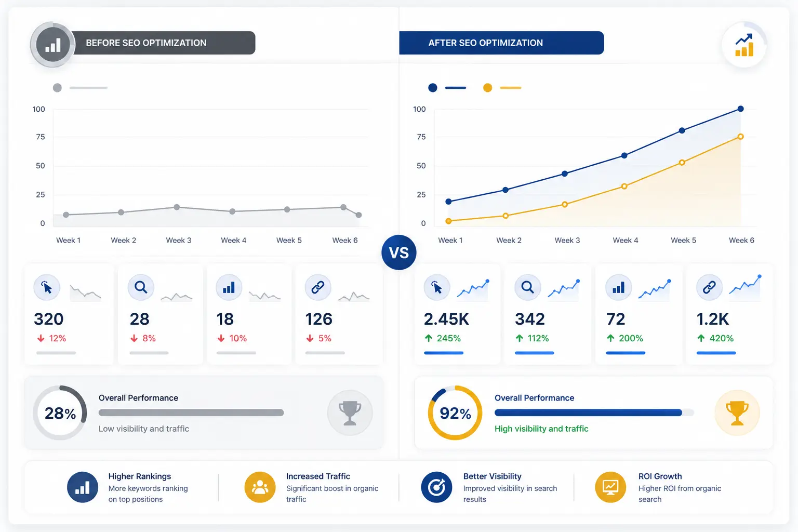798x532 pixels.
Task: Toggle the gray legend dot in before chart
Action: tap(57, 88)
